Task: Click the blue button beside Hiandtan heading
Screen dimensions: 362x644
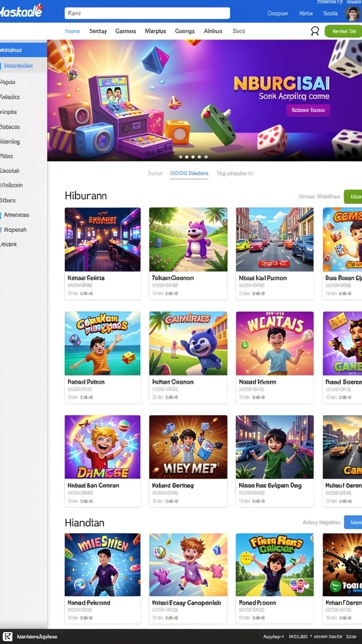Action: 353,522
